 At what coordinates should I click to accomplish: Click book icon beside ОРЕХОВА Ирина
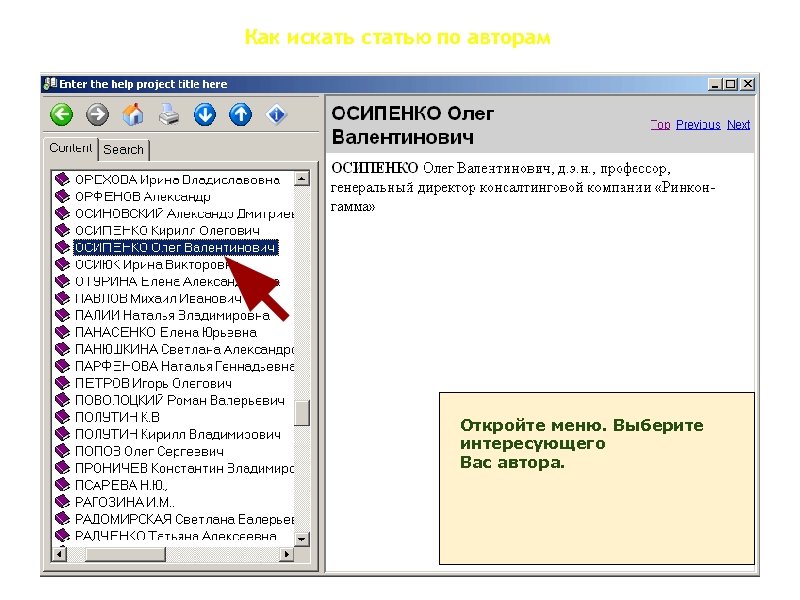[x=62, y=180]
